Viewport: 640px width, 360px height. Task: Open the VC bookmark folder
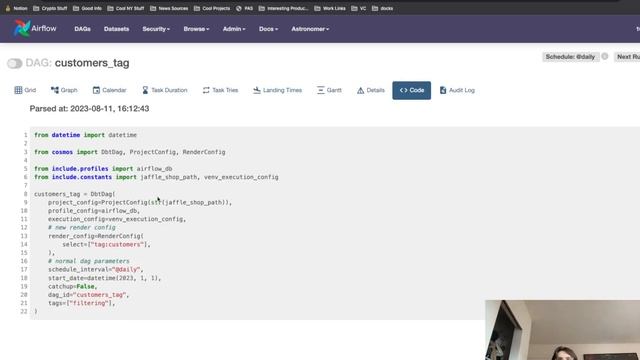[359, 8]
